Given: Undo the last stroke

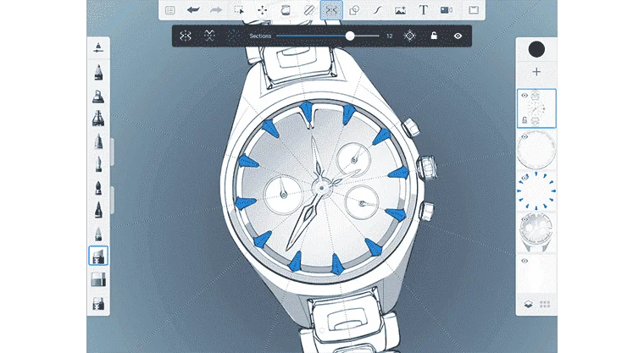Looking at the screenshot, I should 193,10.
